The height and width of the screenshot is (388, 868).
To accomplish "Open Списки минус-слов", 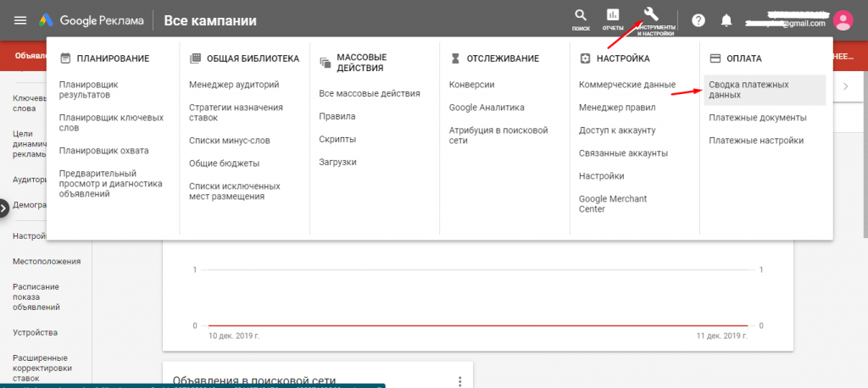I will click(230, 141).
